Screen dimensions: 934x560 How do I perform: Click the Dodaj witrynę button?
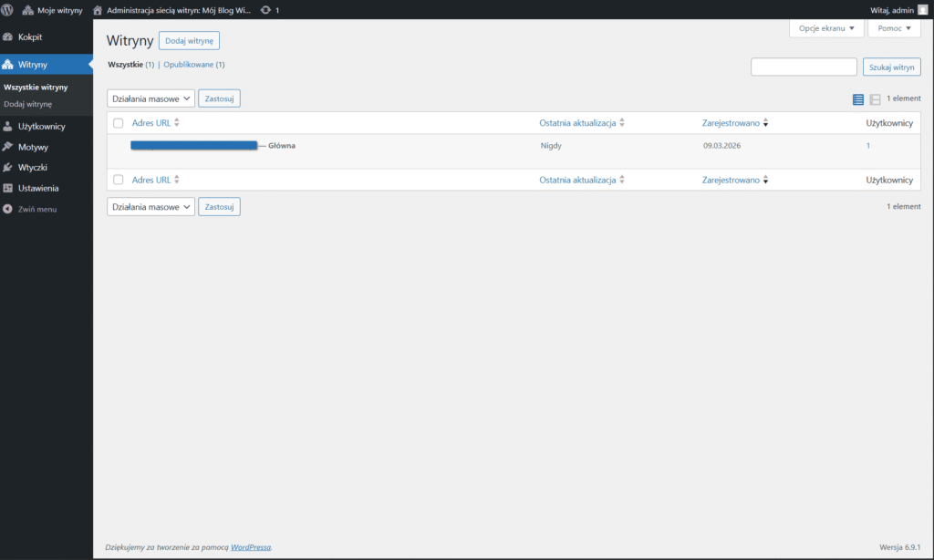[189, 40]
